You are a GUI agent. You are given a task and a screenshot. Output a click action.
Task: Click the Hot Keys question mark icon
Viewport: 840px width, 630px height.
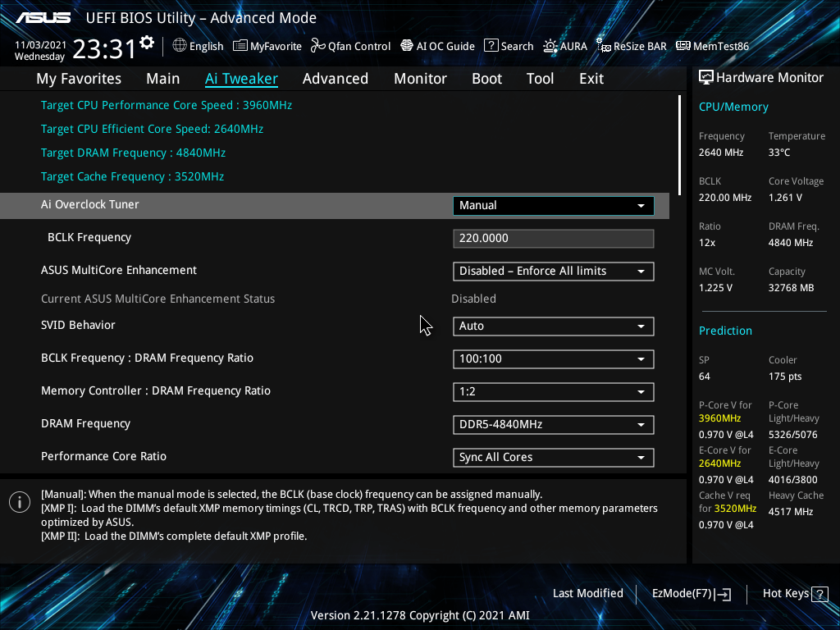pos(819,594)
